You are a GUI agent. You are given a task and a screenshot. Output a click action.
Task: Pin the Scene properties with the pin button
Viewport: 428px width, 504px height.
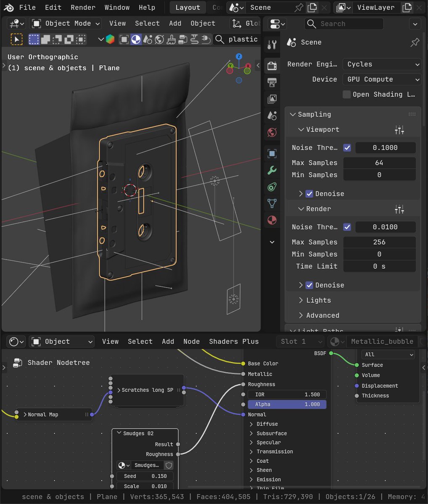click(415, 42)
